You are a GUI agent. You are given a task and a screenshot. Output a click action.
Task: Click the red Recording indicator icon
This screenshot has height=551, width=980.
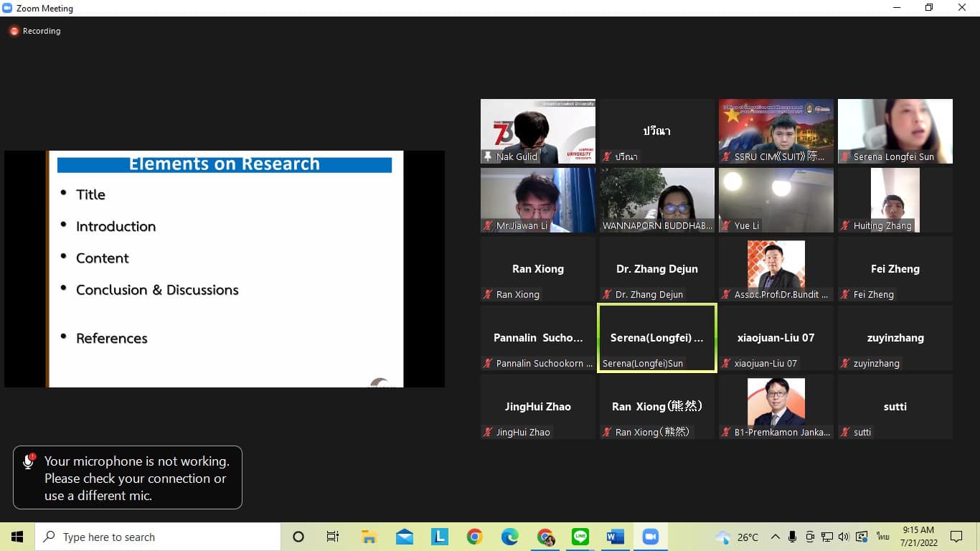coord(14,31)
